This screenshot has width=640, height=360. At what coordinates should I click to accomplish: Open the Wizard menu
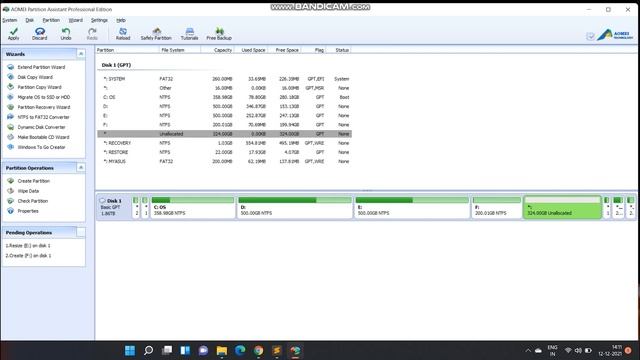click(x=76, y=20)
